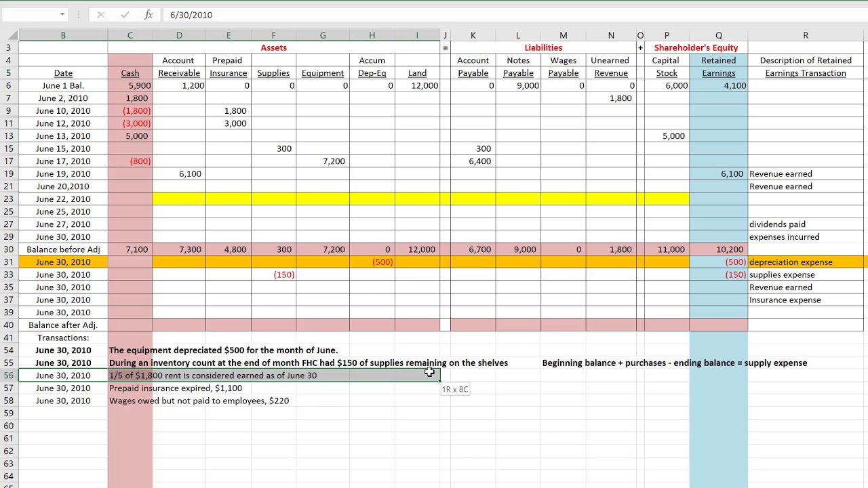
Task: Click the depreciation expense description
Action: (x=806, y=262)
